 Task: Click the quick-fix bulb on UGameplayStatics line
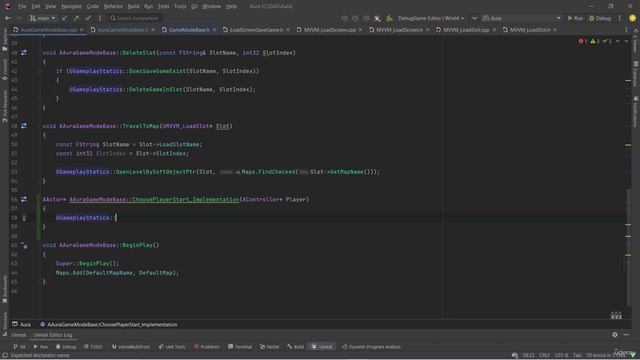coord(24,218)
